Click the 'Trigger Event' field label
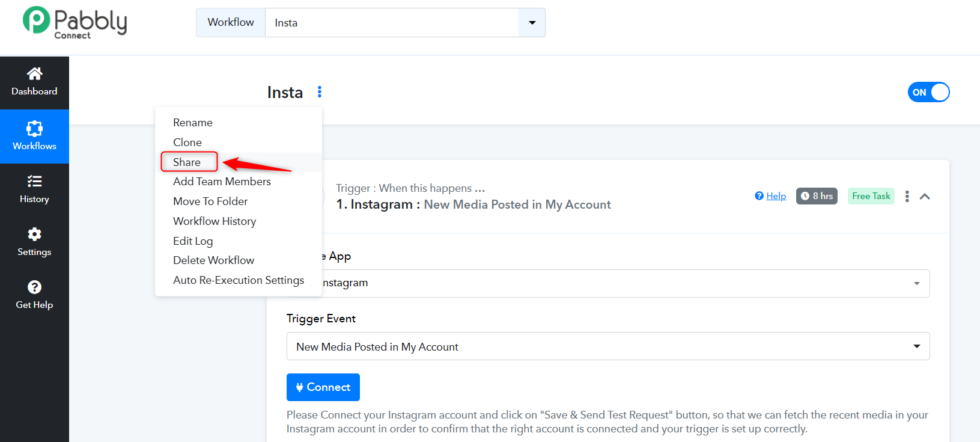 click(321, 319)
